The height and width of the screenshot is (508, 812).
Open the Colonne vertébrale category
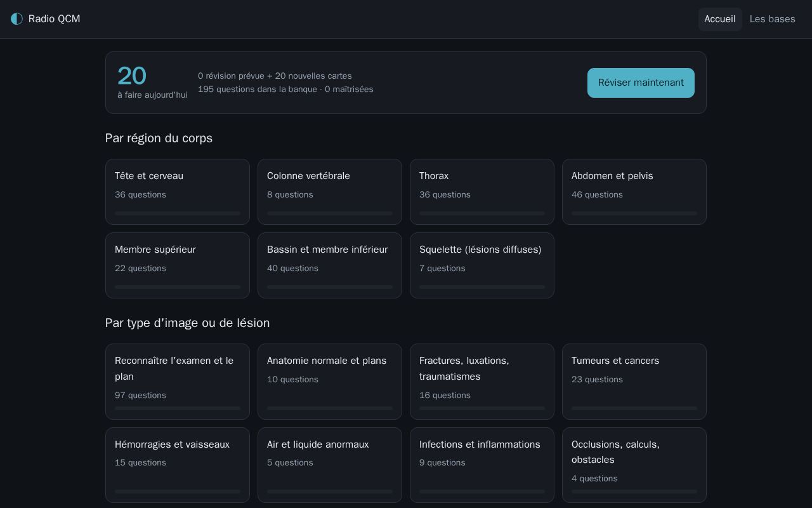point(330,192)
